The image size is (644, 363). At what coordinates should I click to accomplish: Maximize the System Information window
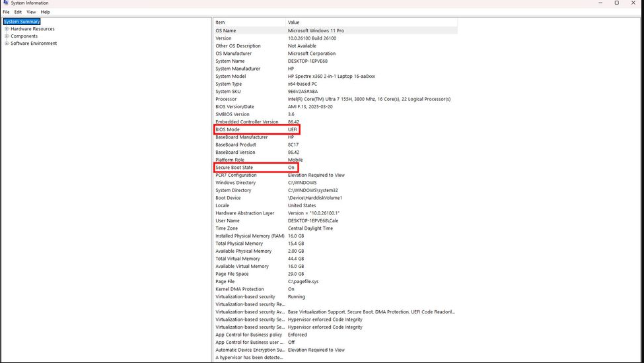tap(617, 3)
